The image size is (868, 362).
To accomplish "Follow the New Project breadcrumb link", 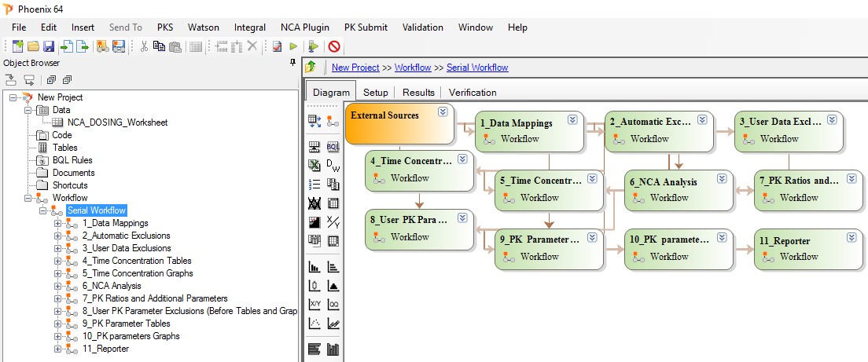I will click(x=355, y=68).
